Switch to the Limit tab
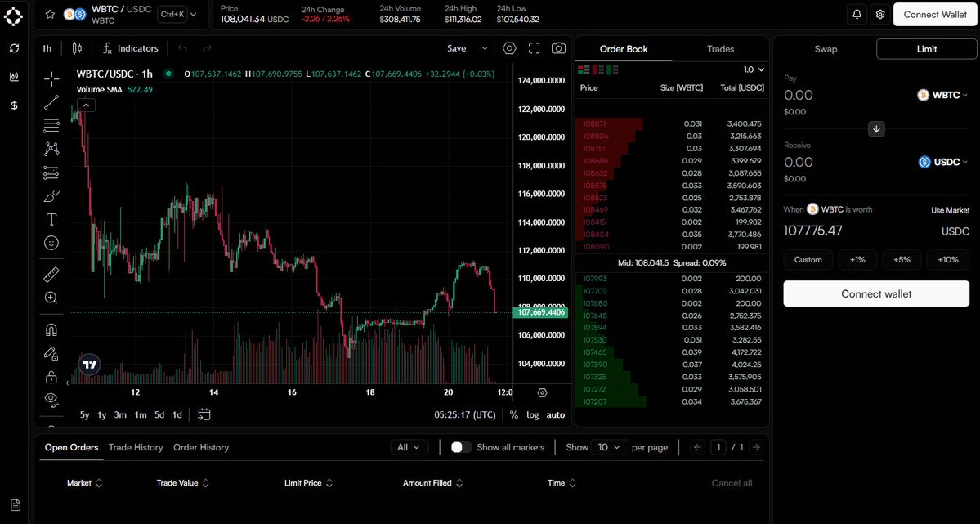 [926, 49]
